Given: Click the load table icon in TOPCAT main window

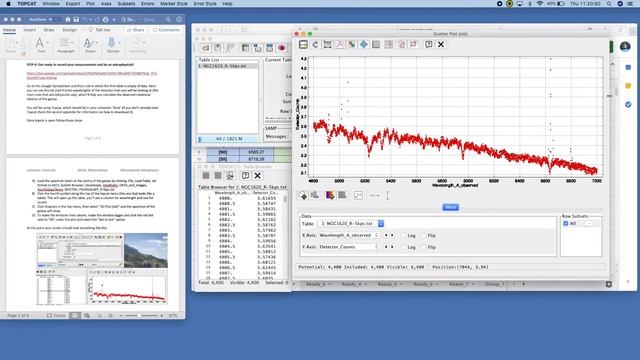Looking at the screenshot, I should coord(206,48).
